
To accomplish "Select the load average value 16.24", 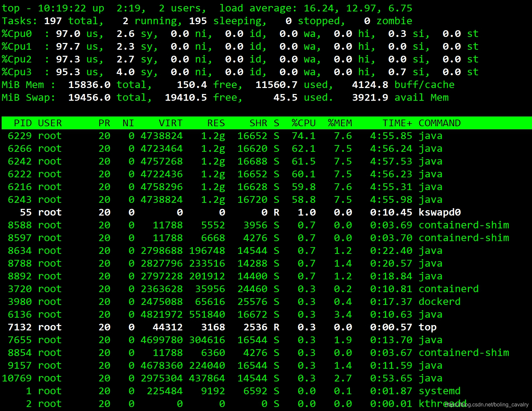I will (319, 8).
